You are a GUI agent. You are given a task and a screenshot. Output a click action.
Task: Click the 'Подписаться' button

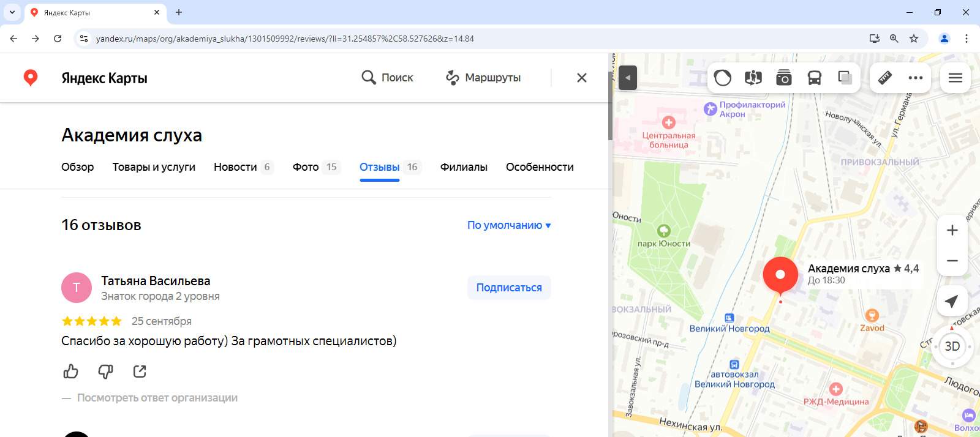tap(509, 288)
